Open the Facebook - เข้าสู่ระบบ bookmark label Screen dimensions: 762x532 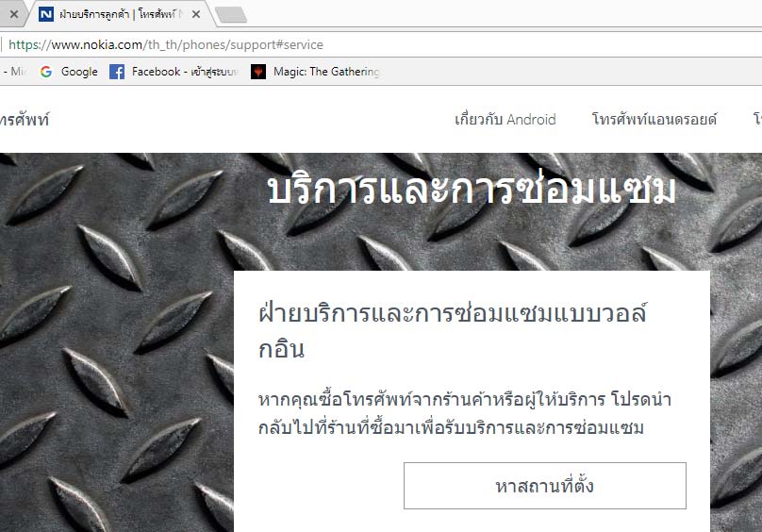coord(185,72)
